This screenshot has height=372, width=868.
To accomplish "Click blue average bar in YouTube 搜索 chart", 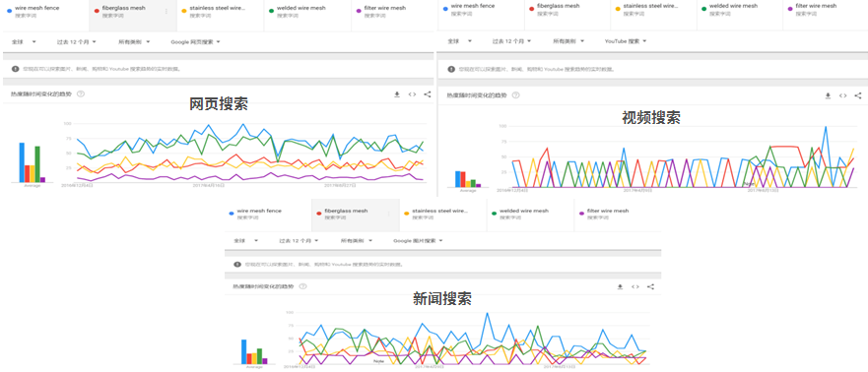I will tap(457, 179).
